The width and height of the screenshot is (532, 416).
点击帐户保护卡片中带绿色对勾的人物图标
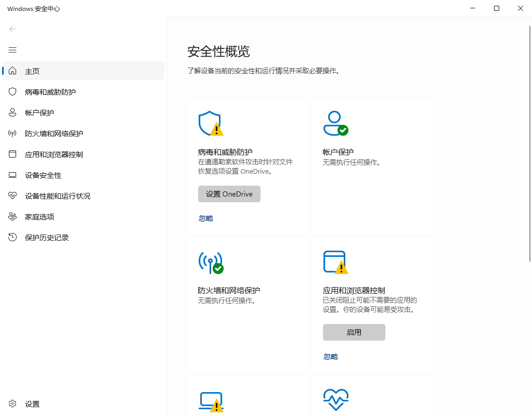pos(336,123)
